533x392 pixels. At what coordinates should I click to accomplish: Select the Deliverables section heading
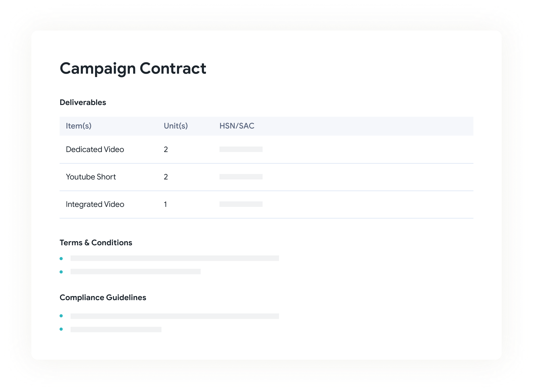pos(83,102)
